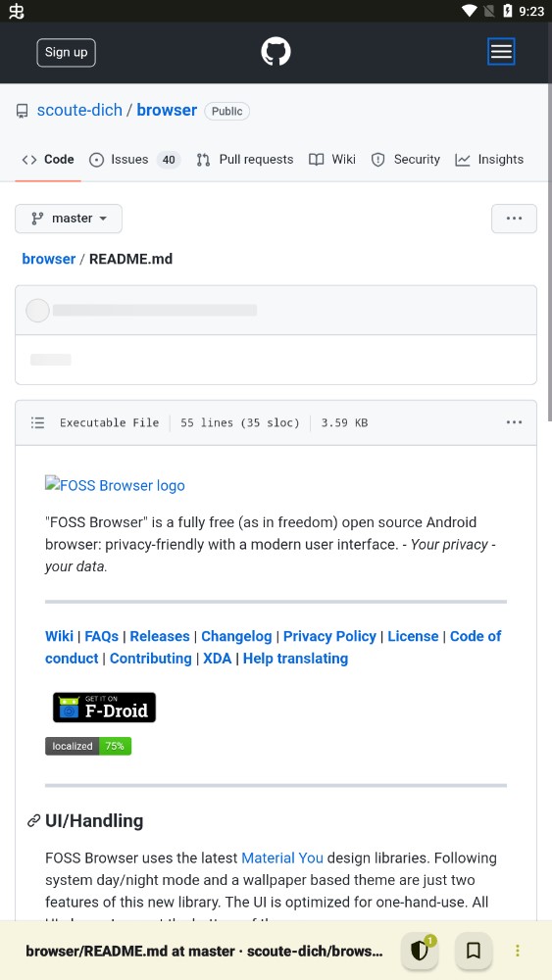Tap the '55 lines (35 sloc)' text
The image size is (552, 980).
point(240,422)
